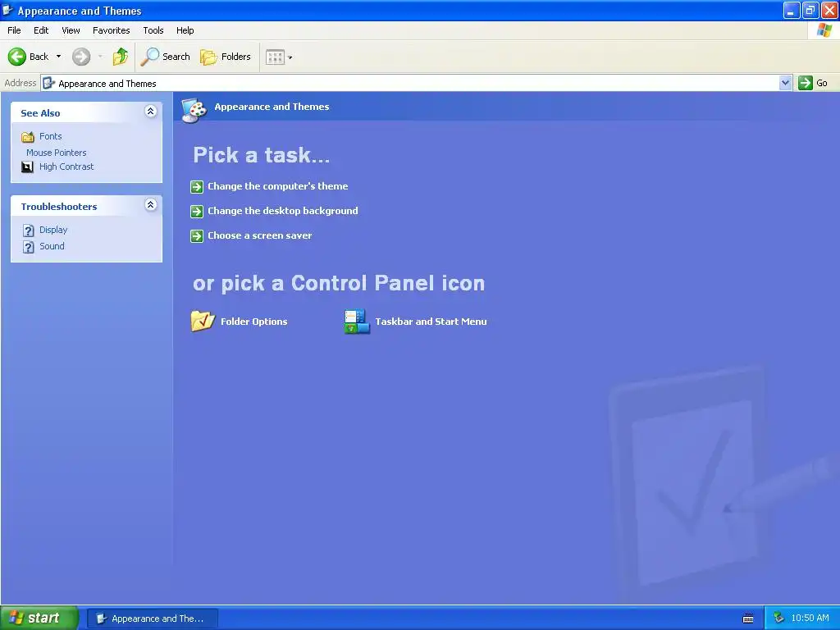Click the Sound troubleshooter help icon

point(29,247)
